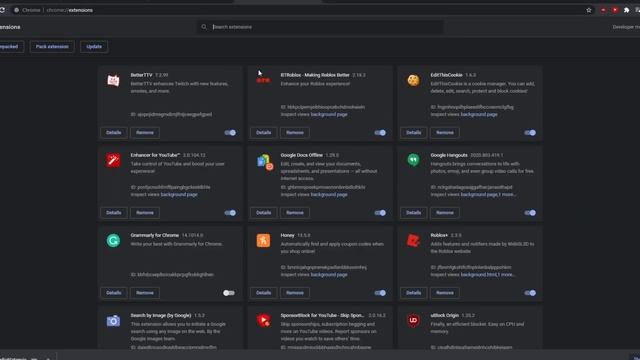Open Details for Enhancer for YouTube
Image resolution: width=640 pixels, height=360 pixels.
(113, 213)
